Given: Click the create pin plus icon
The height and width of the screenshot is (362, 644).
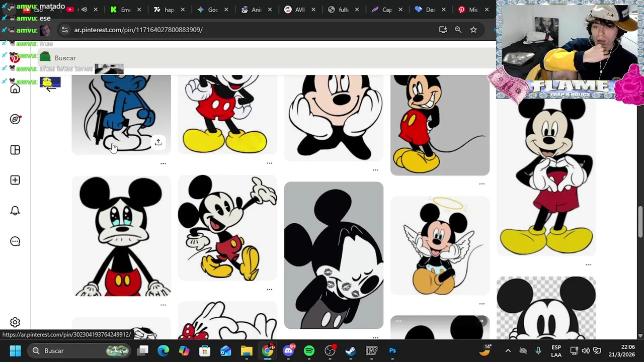Looking at the screenshot, I should (15, 180).
